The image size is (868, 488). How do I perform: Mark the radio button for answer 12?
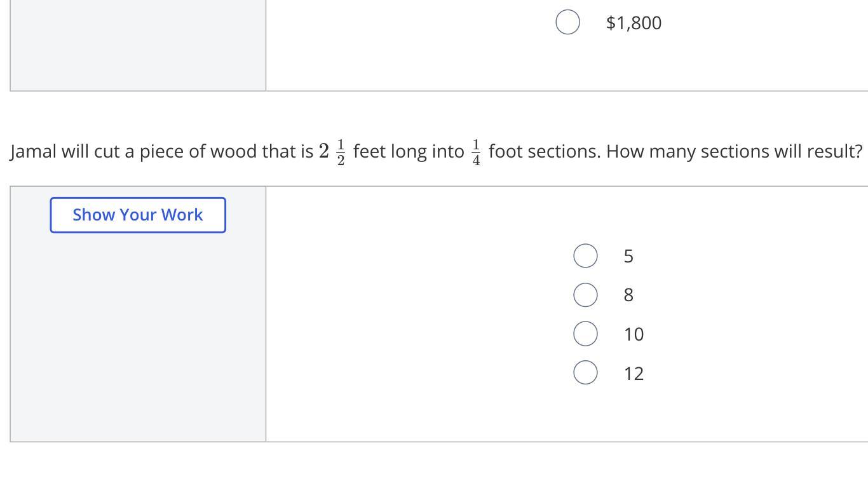585,372
